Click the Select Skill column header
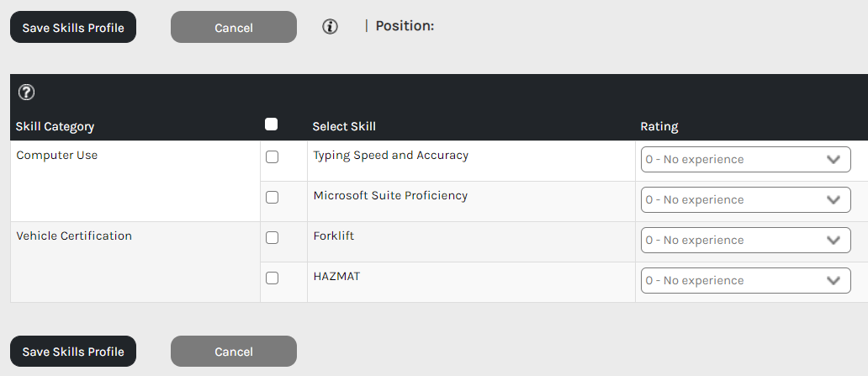Screen dimensions: 868x376 pyautogui.click(x=344, y=127)
